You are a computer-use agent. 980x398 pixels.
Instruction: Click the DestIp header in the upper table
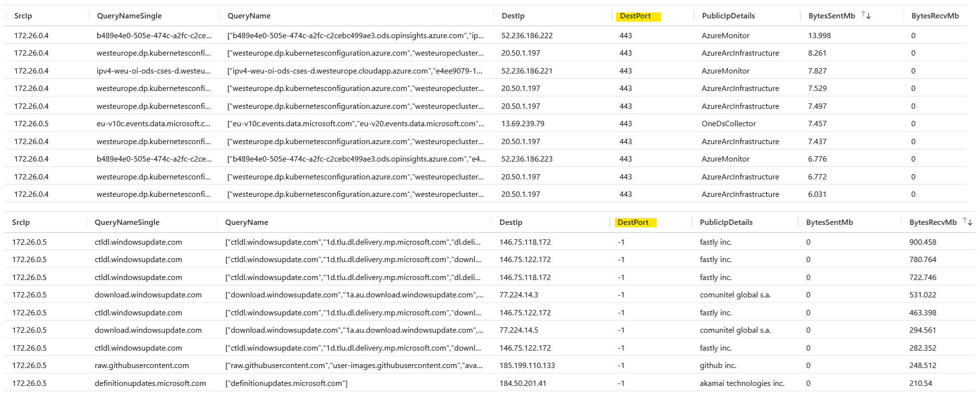(x=513, y=16)
